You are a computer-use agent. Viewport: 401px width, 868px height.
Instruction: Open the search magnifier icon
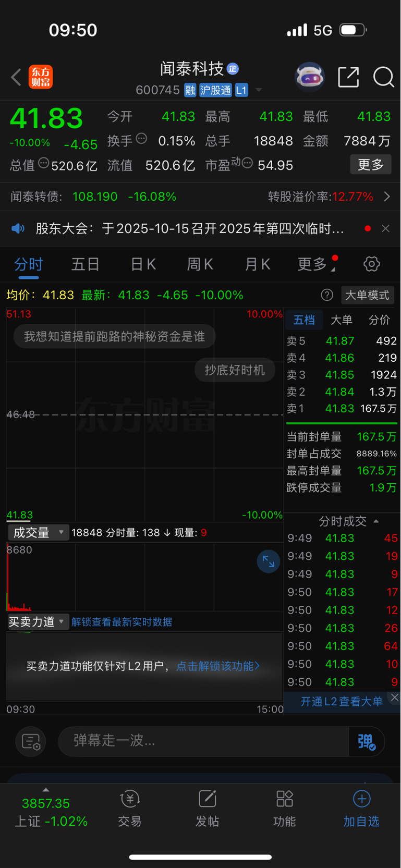click(x=383, y=77)
